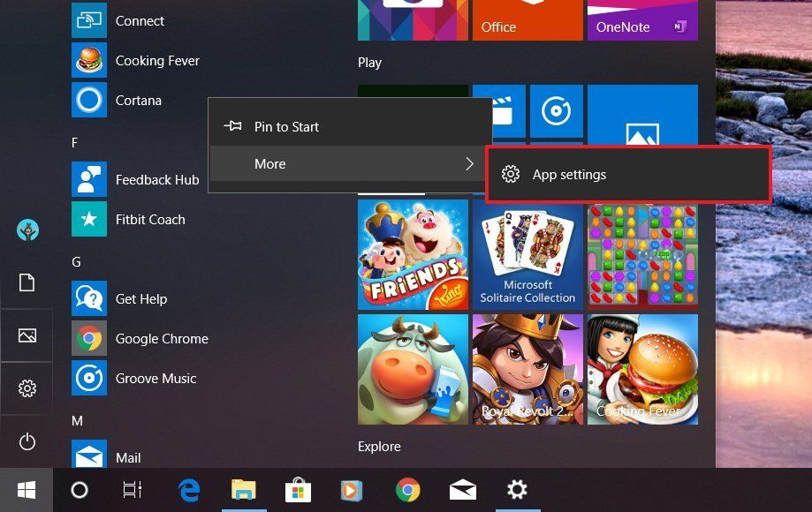Open the Get Help app
The image size is (812, 512).
(145, 298)
